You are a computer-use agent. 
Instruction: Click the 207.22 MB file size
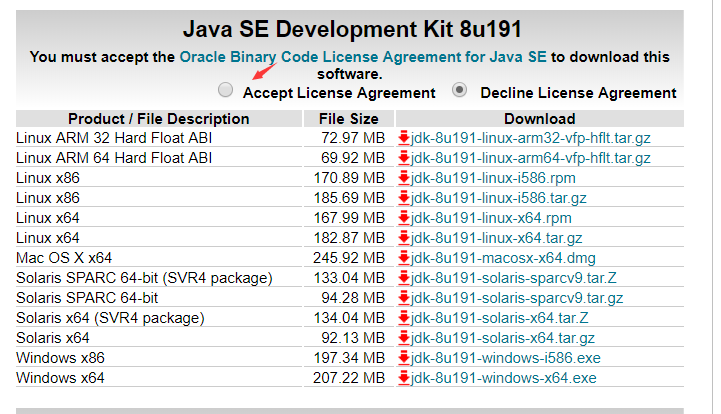[349, 378]
